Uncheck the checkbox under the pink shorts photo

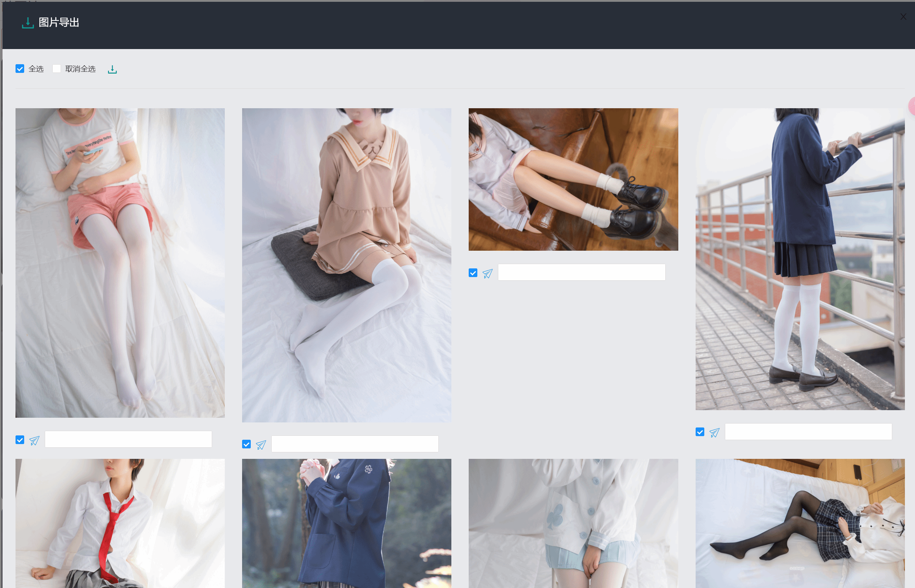point(20,440)
